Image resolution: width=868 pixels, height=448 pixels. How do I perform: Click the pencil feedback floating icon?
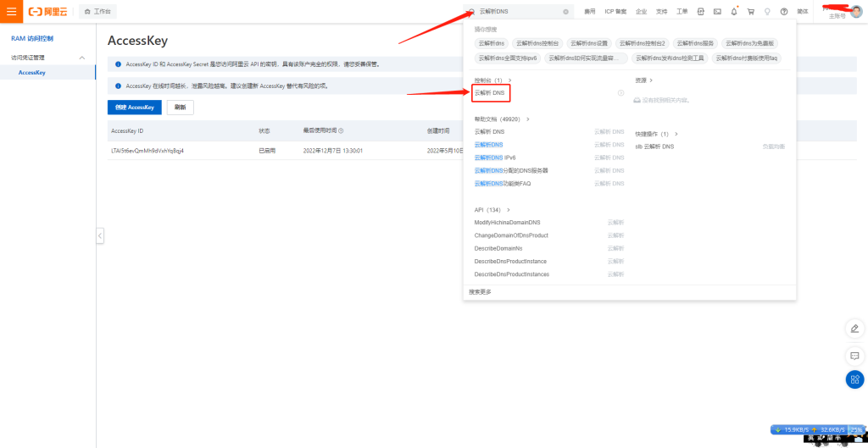click(854, 329)
